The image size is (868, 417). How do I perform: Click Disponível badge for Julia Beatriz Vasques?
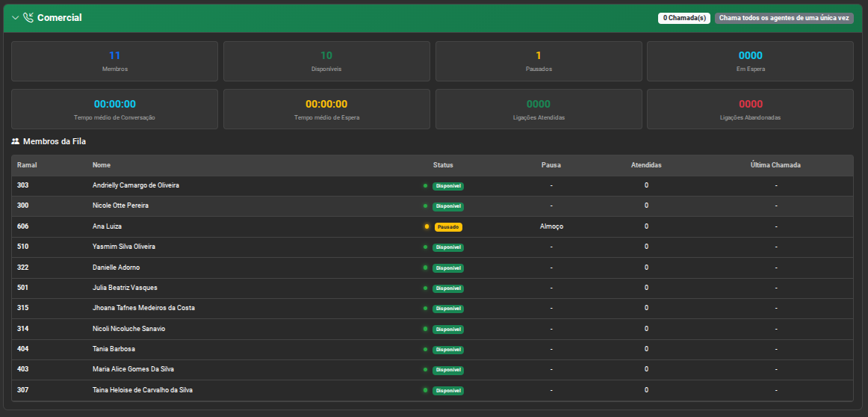tap(448, 288)
